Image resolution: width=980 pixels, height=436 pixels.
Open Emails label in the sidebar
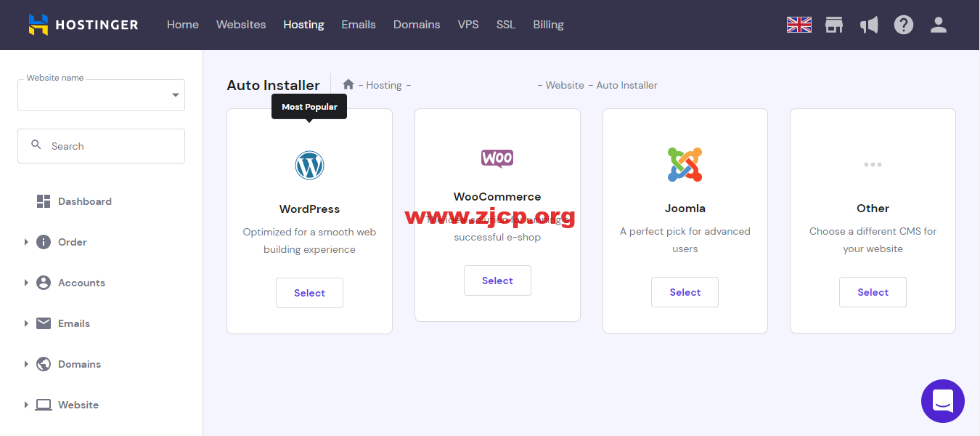click(x=74, y=323)
